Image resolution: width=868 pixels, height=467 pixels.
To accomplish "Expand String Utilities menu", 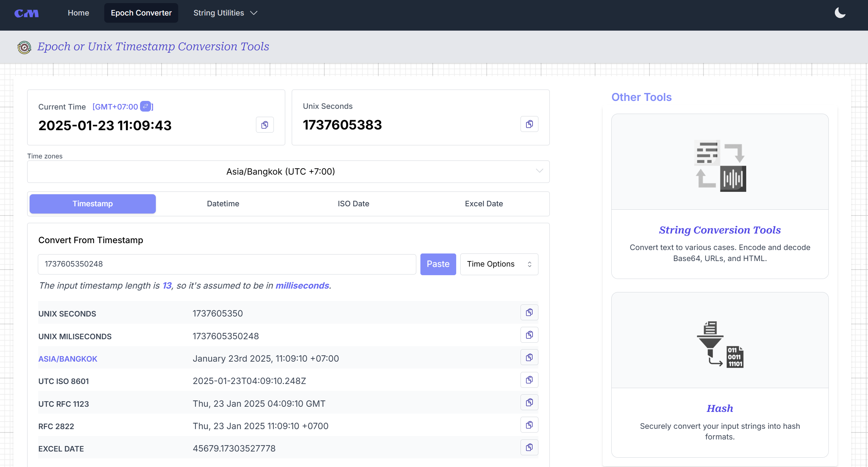I will click(225, 13).
